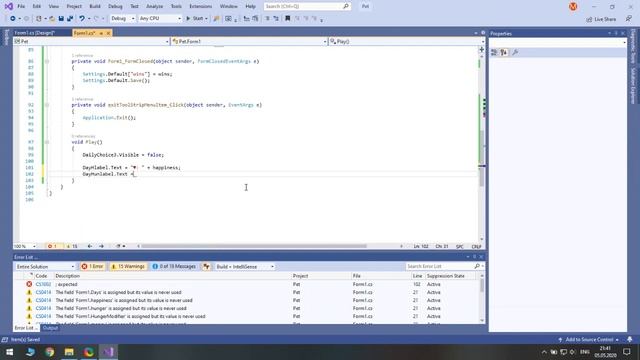The image size is (640, 360).
Task: Click the Start debugging button
Action: point(194,18)
